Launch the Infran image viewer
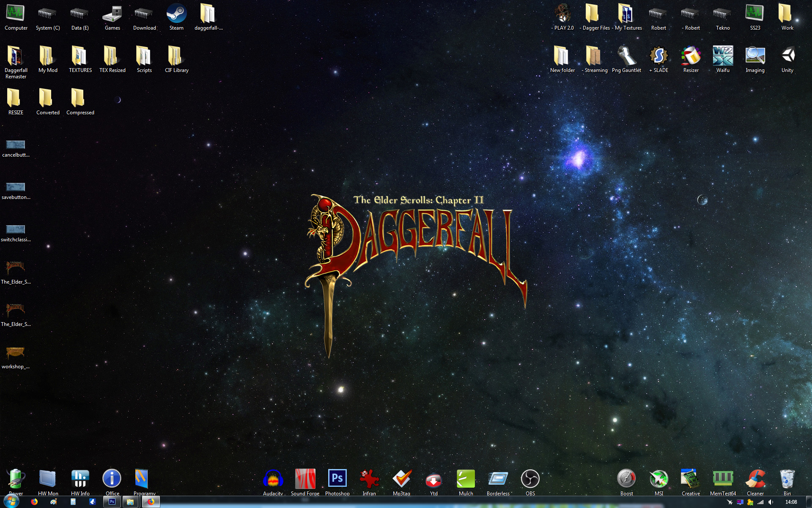812x508 pixels. (369, 482)
